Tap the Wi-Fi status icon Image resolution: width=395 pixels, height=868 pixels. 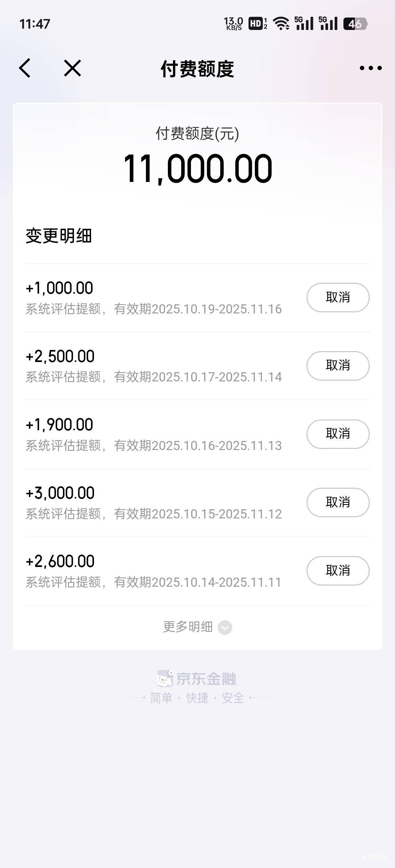coord(281,24)
